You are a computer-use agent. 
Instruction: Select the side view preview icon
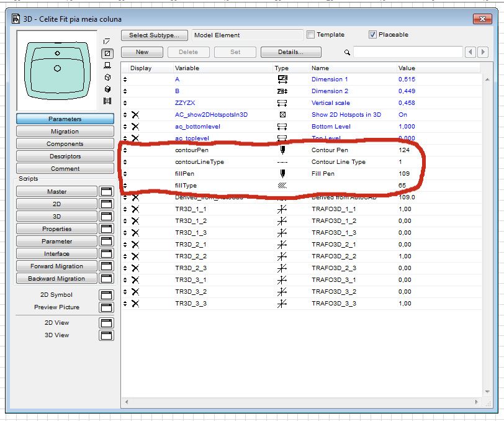tap(107, 66)
